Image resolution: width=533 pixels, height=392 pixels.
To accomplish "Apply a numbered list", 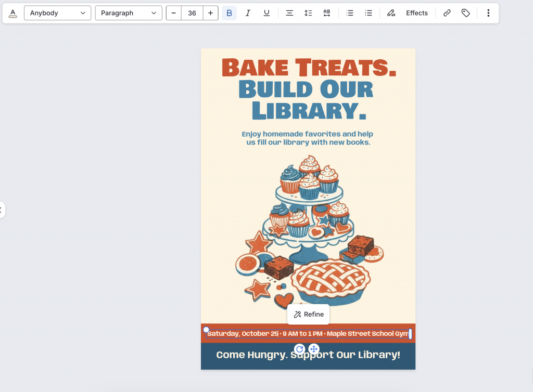I will [369, 13].
